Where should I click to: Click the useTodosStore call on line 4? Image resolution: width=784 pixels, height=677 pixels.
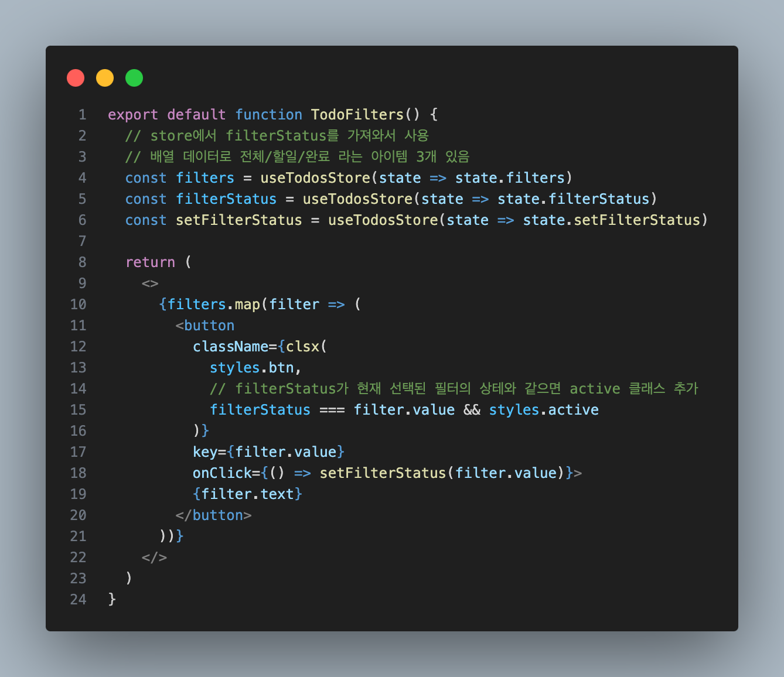(315, 177)
